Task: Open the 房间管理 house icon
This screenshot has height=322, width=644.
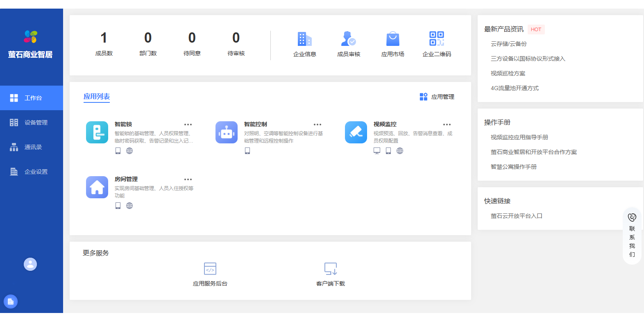Action: point(97,187)
